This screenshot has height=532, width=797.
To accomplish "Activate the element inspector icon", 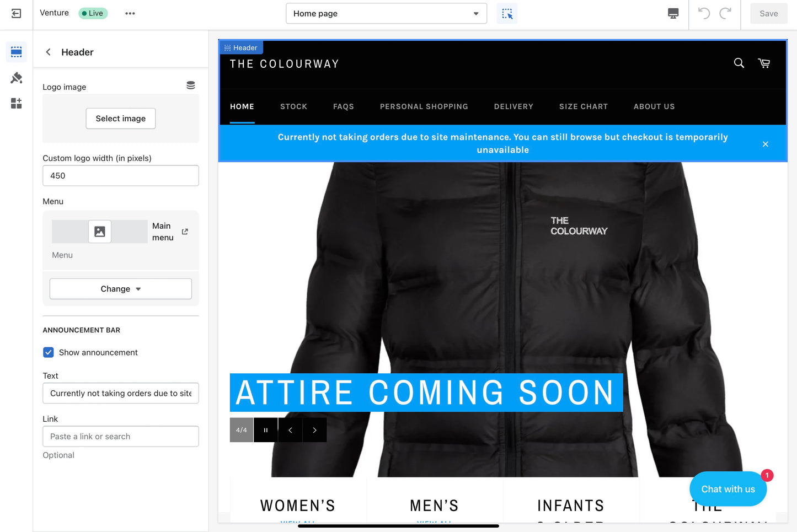I will tap(507, 14).
